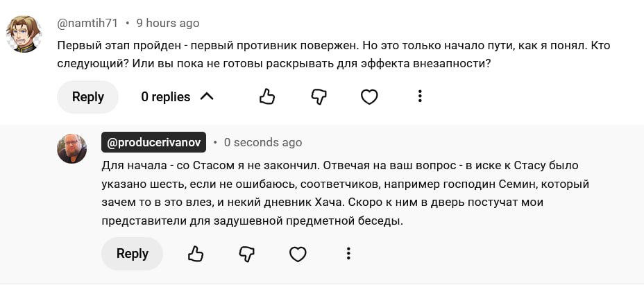This screenshot has height=285, width=644.
Task: Open three-dot menu on @producerivanov's reply
Action: pos(348,254)
